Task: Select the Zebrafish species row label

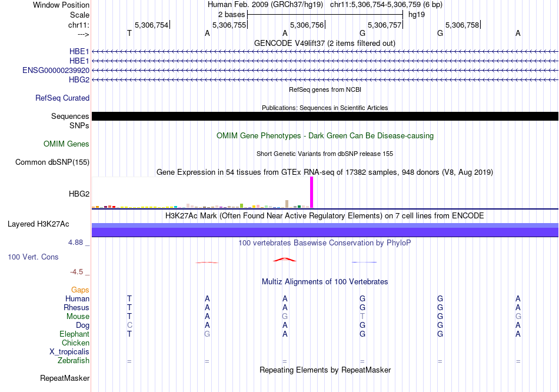Action: pyautogui.click(x=74, y=361)
